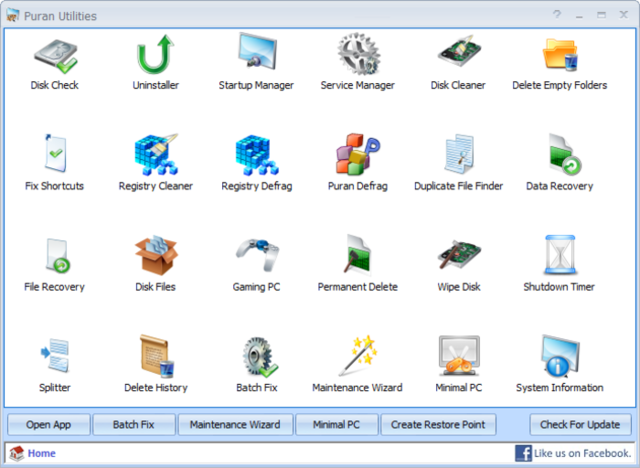Open the Disk Check tool icon

pyautogui.click(x=56, y=55)
